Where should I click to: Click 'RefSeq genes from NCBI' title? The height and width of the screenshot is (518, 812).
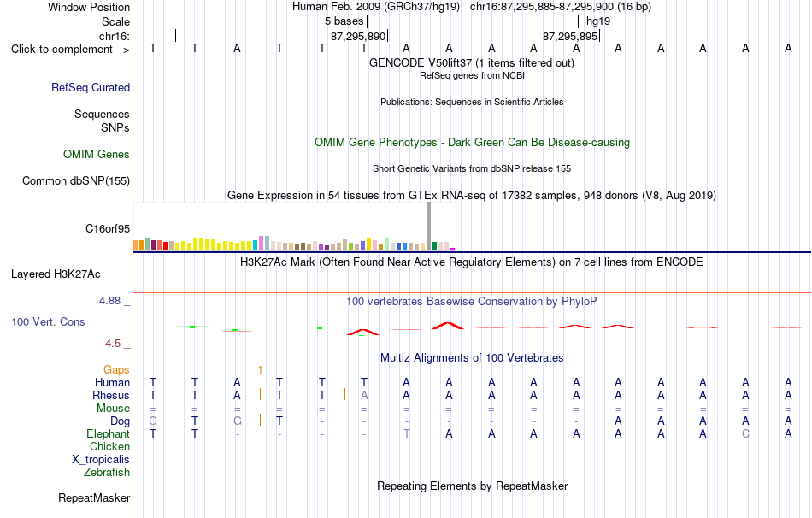472,75
